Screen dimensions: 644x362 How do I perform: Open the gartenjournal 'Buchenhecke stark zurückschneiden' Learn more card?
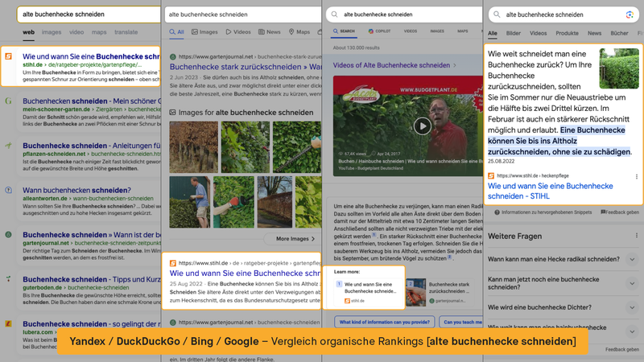pyautogui.click(x=440, y=291)
